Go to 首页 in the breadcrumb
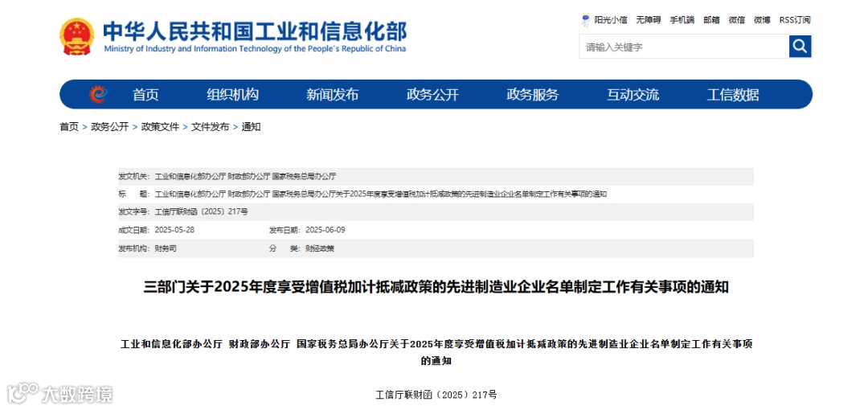 pyautogui.click(x=69, y=127)
